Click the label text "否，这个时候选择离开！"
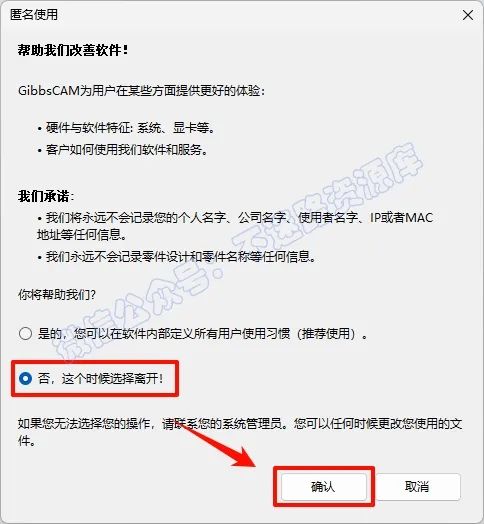 point(101,379)
